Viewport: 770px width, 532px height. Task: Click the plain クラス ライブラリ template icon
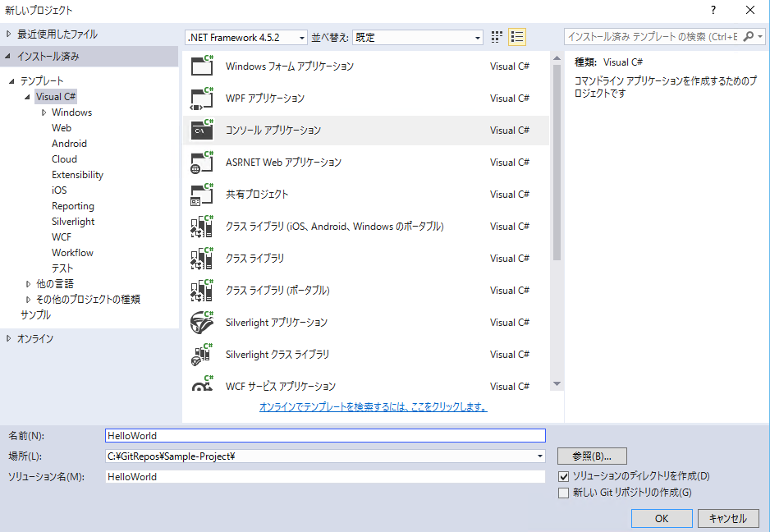point(202,259)
